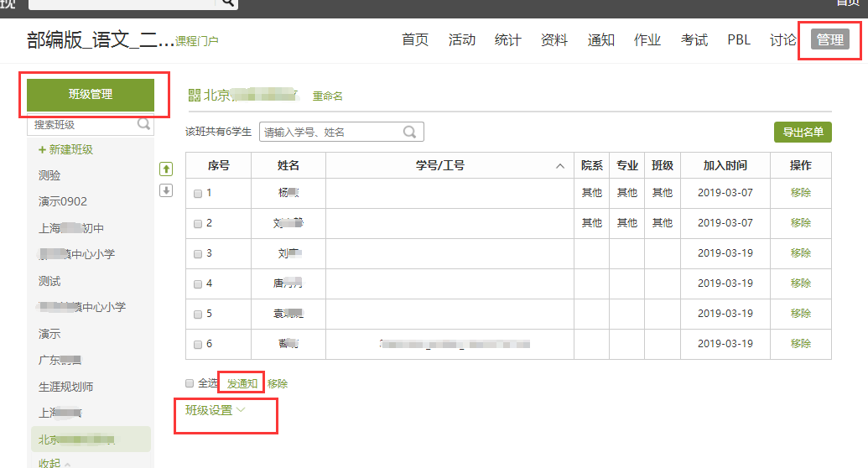Image resolution: width=868 pixels, height=468 pixels.
Task: Tick the checkbox for row 5
Action: point(198,315)
